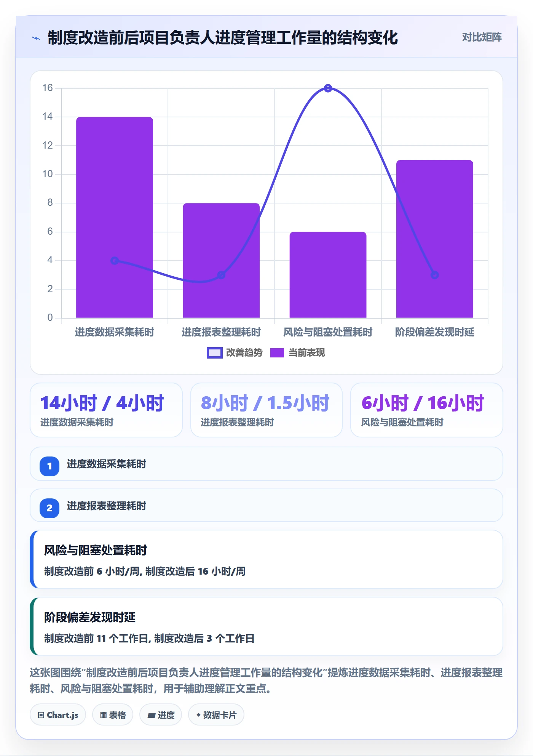Select list row 进度数据采集耗时
Screen dimensions: 533x756
266,464
